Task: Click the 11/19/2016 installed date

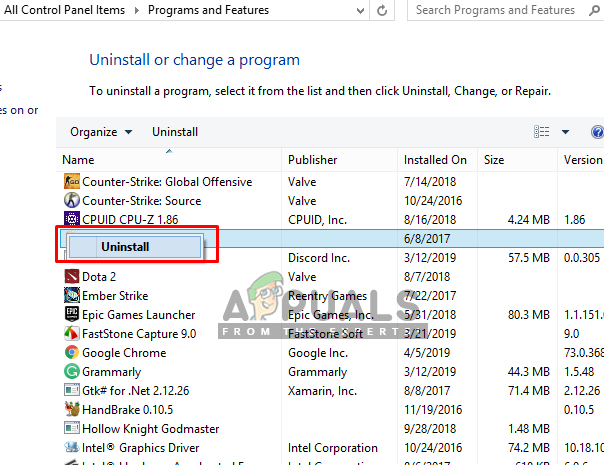Action: tap(433, 409)
